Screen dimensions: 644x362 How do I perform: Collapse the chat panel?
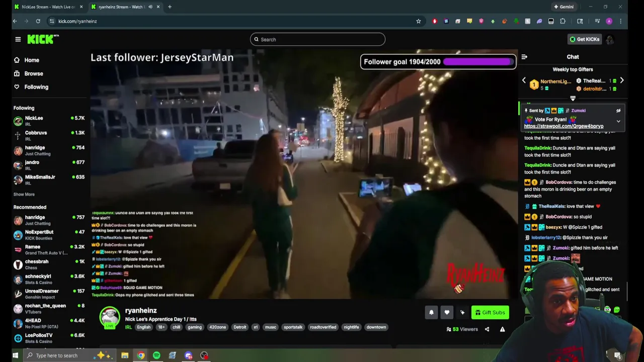[x=524, y=57]
